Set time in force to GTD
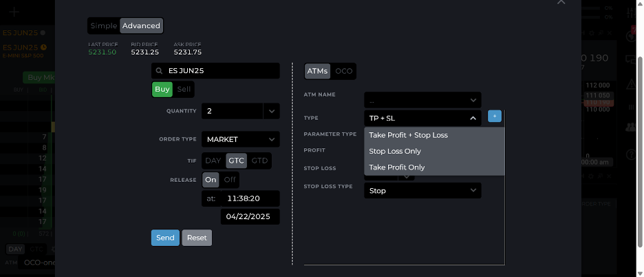The height and width of the screenshot is (277, 644). 259,161
